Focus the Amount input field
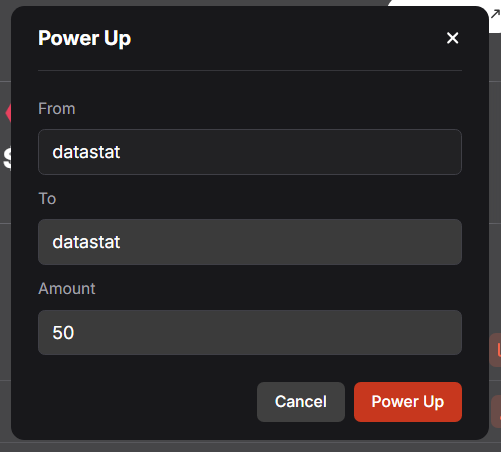 250,332
